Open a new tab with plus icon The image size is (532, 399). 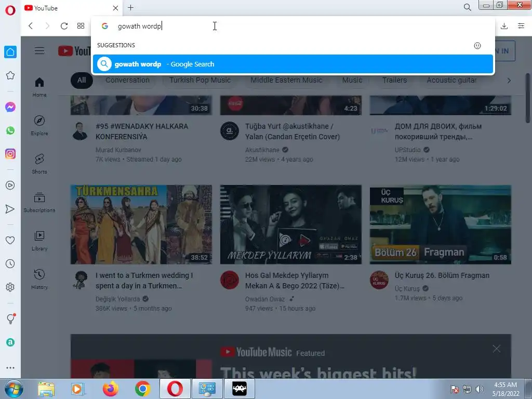130,7
